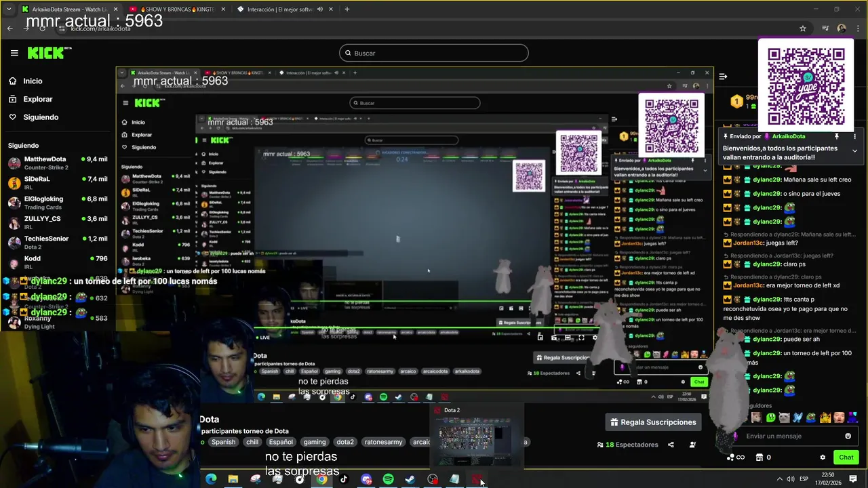Image resolution: width=868 pixels, height=488 pixels.
Task: Switch the ESP input language
Action: [x=804, y=479]
